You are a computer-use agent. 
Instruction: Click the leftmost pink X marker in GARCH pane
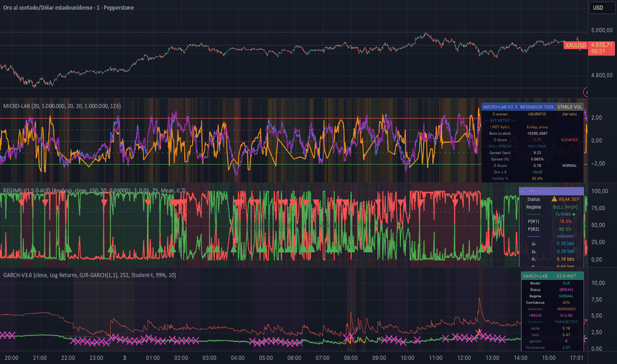pos(3,336)
